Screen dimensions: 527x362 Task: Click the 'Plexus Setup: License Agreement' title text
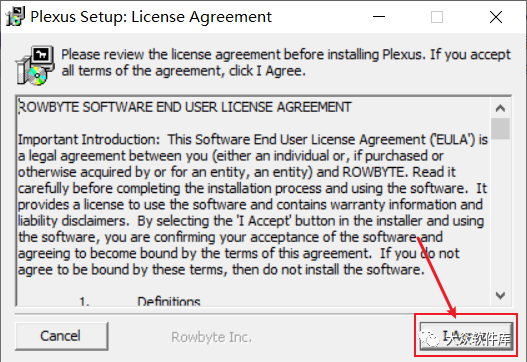[x=151, y=17]
